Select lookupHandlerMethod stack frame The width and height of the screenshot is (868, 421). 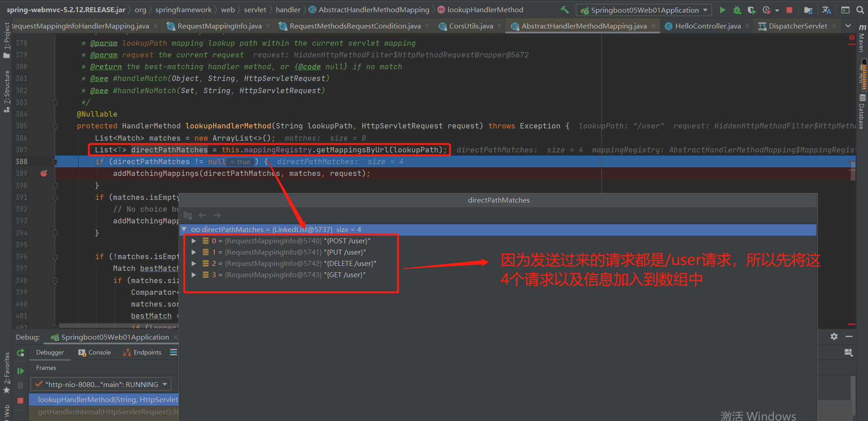pyautogui.click(x=104, y=400)
